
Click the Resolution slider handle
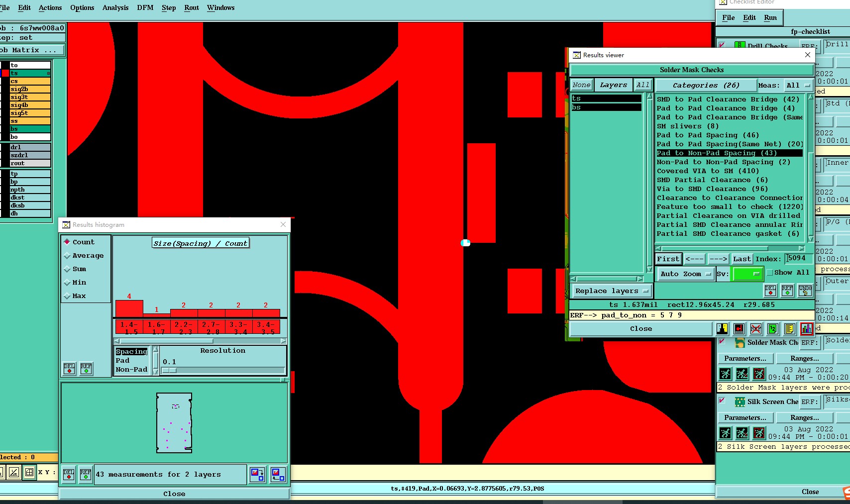(169, 370)
